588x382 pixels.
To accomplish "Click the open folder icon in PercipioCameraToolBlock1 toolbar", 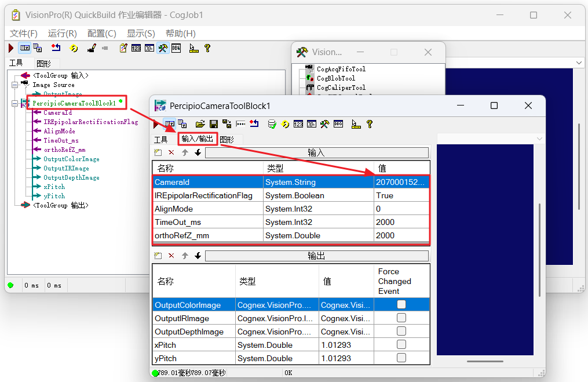I will pos(200,124).
